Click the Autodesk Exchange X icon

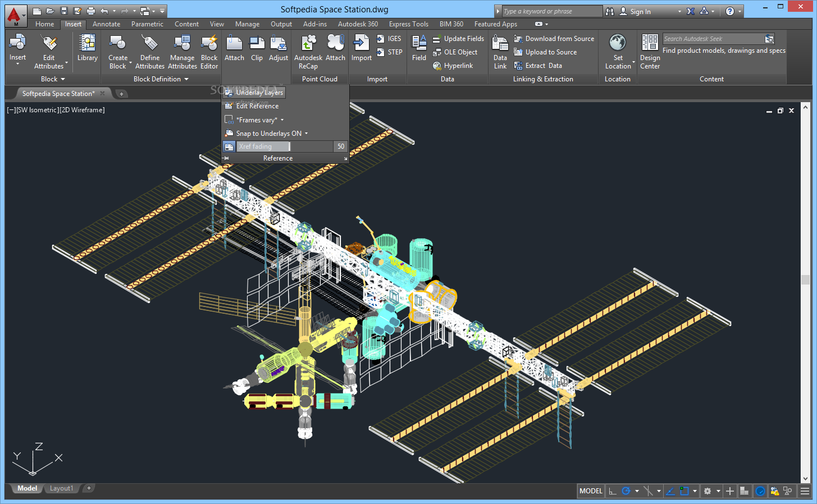[691, 11]
